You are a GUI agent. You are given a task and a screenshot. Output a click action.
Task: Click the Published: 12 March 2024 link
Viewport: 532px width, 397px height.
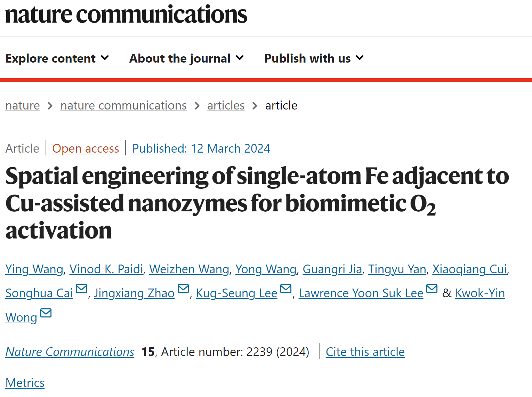[201, 148]
